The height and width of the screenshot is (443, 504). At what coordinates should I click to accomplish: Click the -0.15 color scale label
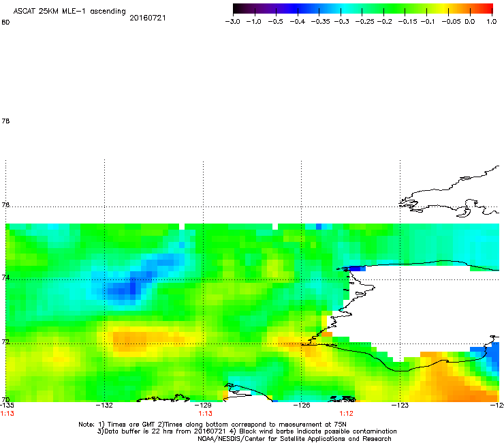click(407, 22)
